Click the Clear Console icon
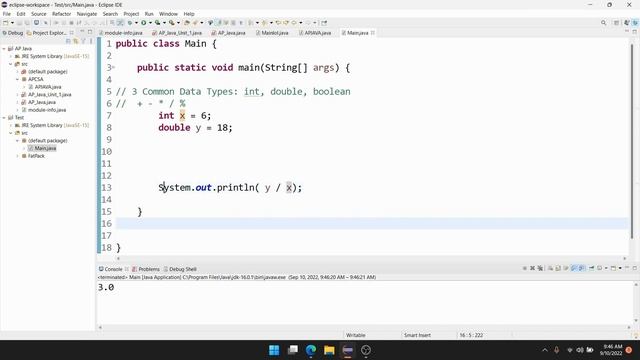Image resolution: width=640 pixels, height=360 pixels. point(550,268)
